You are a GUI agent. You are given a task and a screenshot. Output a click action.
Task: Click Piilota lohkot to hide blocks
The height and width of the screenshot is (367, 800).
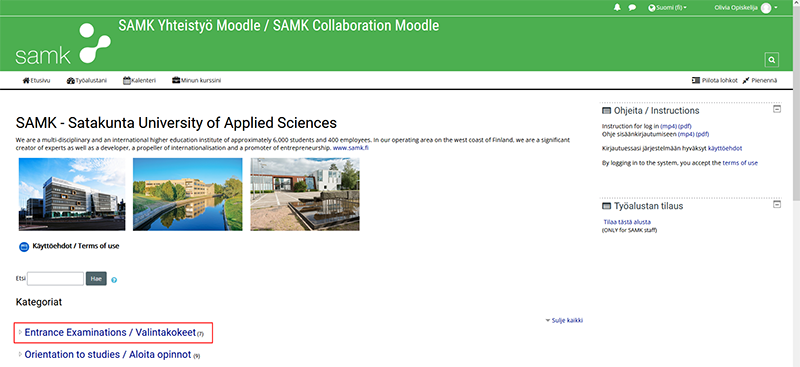(715, 81)
